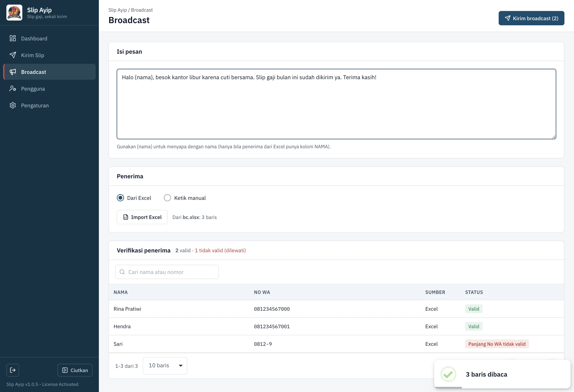Click the textarea resize handle corner

(554, 137)
